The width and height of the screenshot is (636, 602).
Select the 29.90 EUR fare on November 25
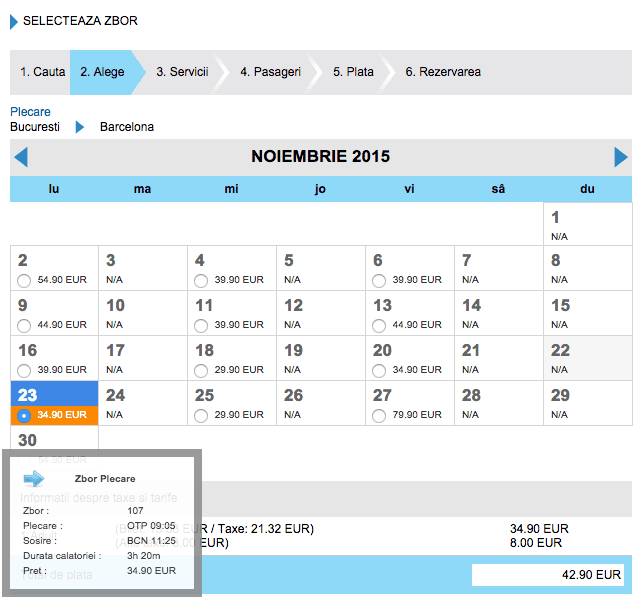click(201, 415)
